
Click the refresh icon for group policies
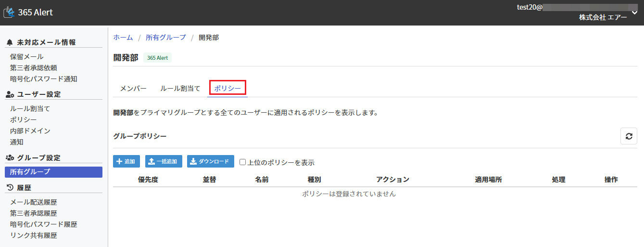tap(628, 136)
